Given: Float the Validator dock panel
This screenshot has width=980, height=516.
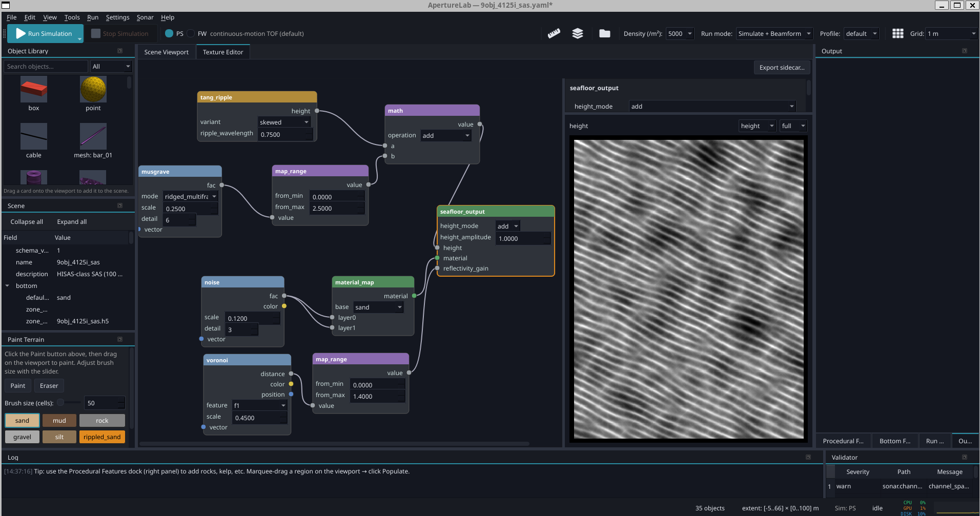Looking at the screenshot, I should (x=965, y=457).
